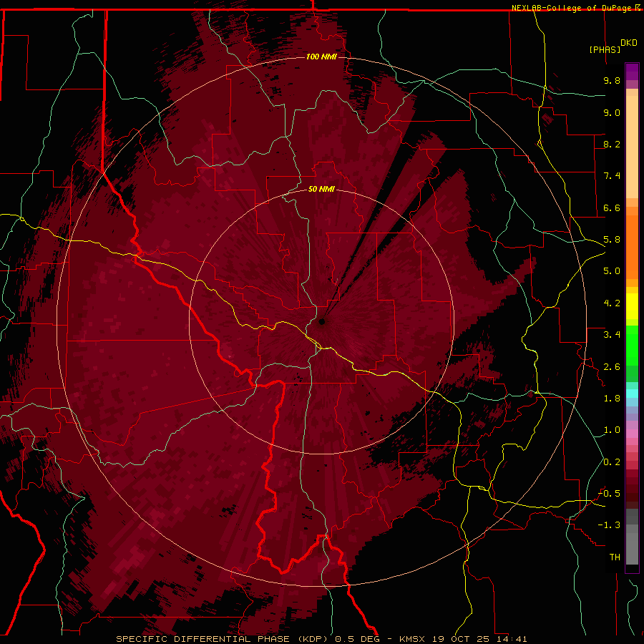Click the DKD [PHAS] legend title

pos(613,46)
